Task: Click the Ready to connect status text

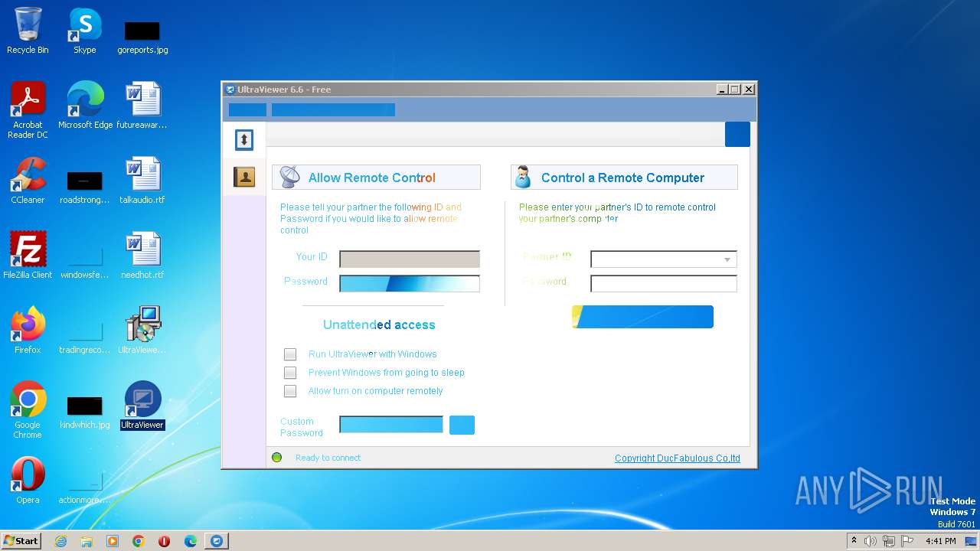Action: (328, 458)
